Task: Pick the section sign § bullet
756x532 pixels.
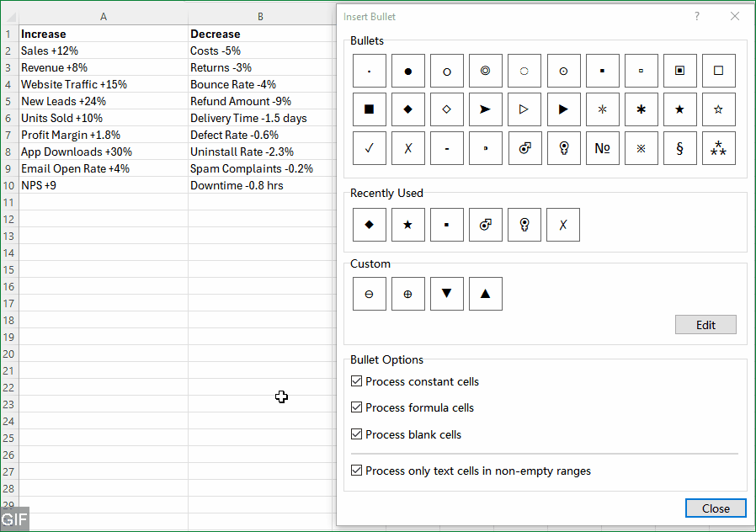Action: click(679, 148)
